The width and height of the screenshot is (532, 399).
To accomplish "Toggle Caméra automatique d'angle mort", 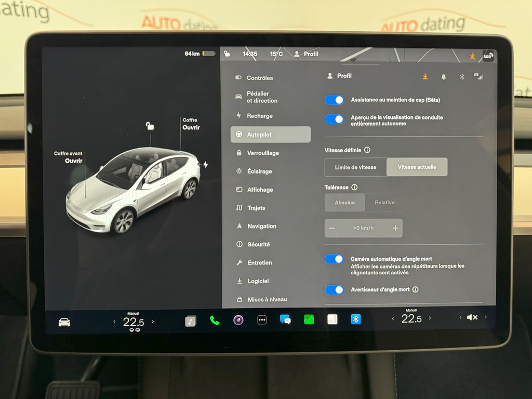I will (x=334, y=259).
